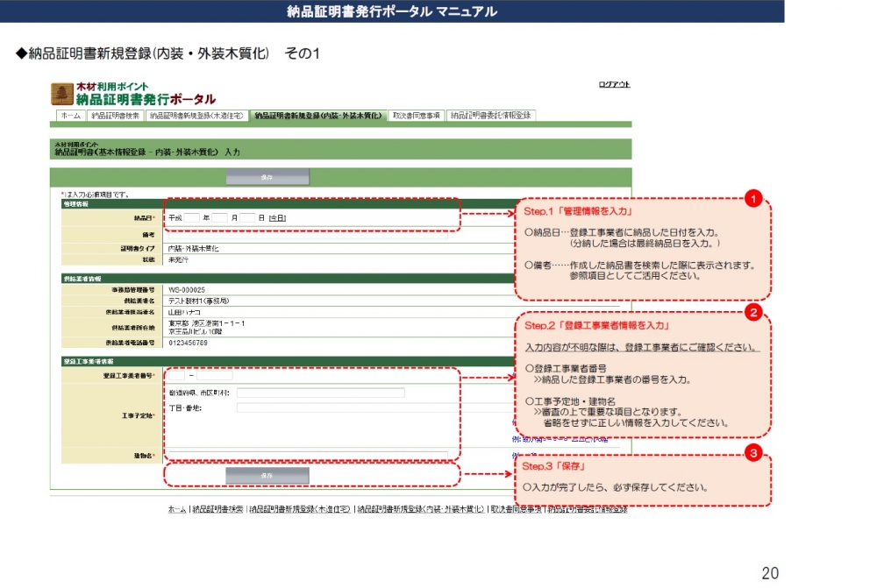Screen dimensions: 877x588
Task: Click the 都道府県、市区町村 input field
Action: pos(320,393)
